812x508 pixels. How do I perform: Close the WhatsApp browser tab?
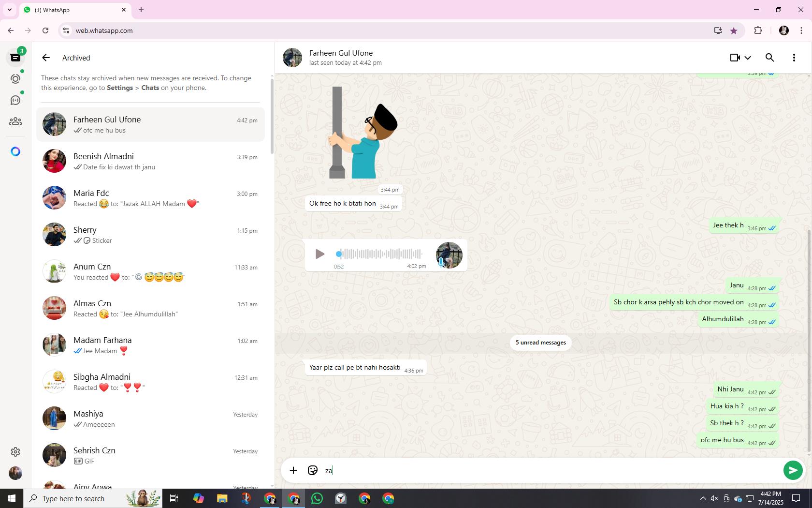[x=124, y=10]
